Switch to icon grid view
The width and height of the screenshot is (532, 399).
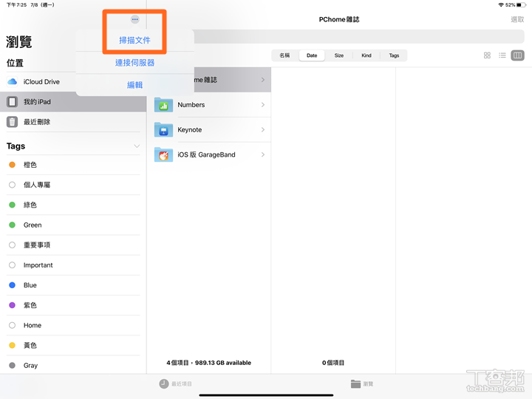[x=487, y=55]
